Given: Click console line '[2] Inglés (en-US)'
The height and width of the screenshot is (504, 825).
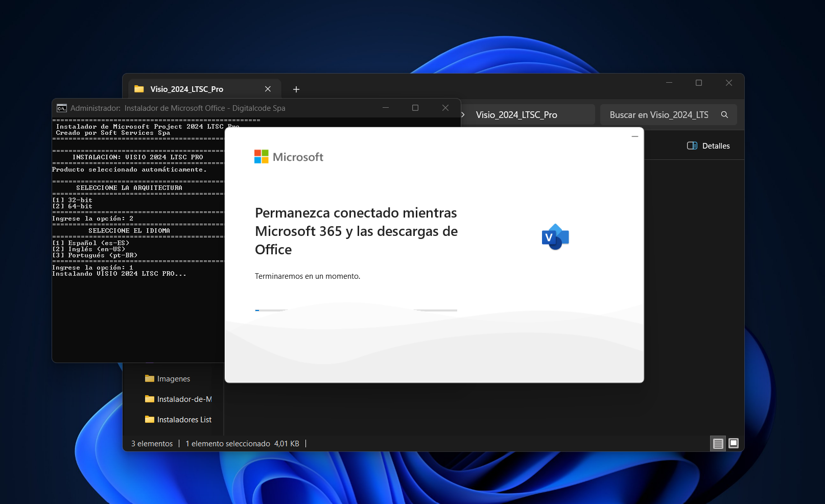Looking at the screenshot, I should tap(88, 249).
